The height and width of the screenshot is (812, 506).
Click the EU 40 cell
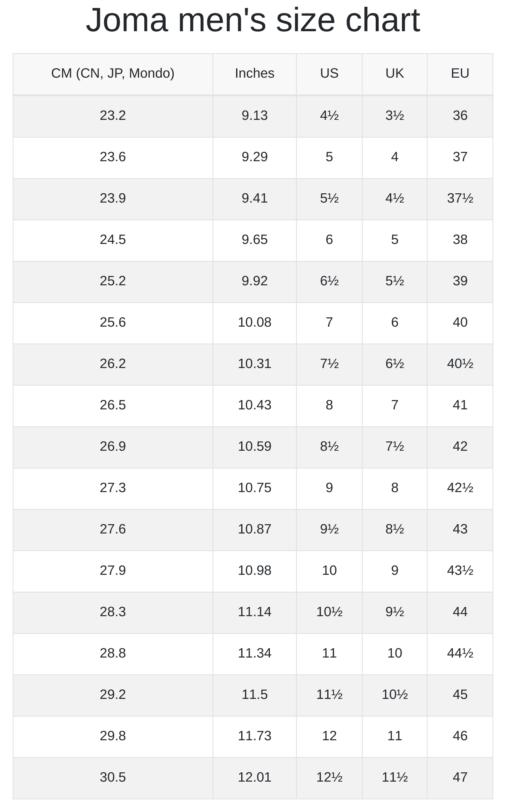tap(460, 322)
